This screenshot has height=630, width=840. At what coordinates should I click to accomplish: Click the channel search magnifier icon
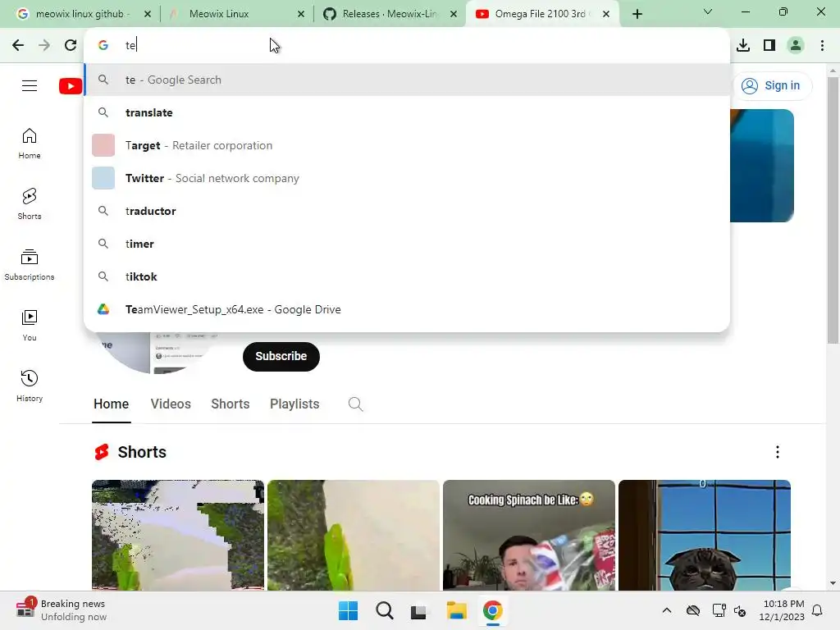point(355,404)
